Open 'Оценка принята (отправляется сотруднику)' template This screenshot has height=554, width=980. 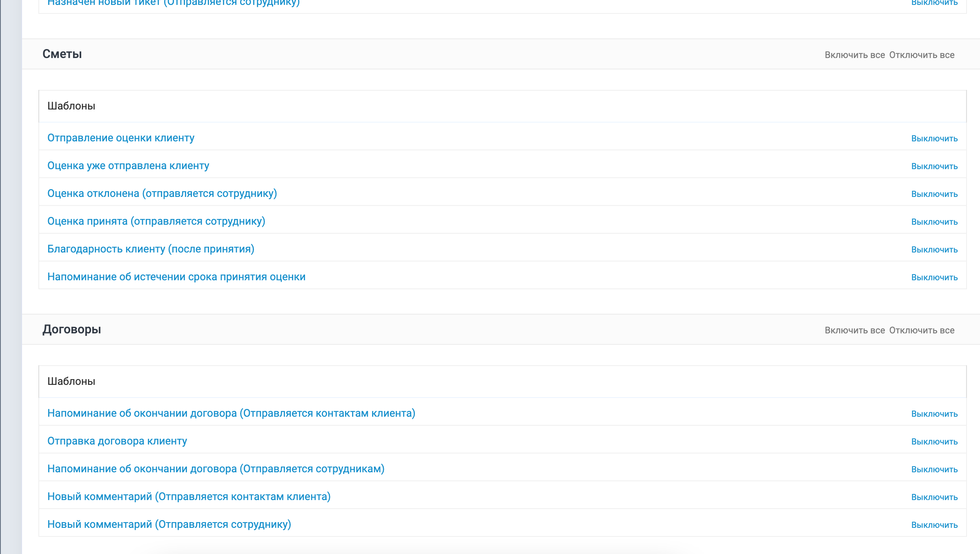[x=156, y=221]
